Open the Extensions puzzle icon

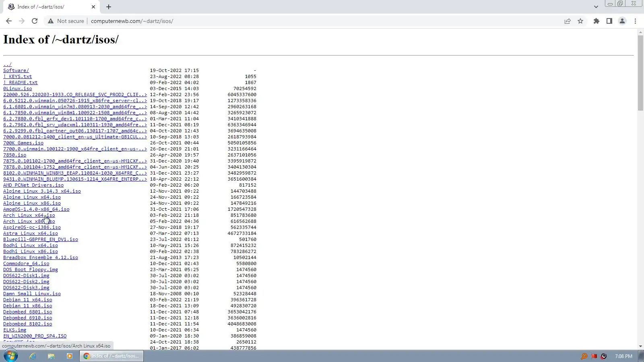[x=597, y=21]
